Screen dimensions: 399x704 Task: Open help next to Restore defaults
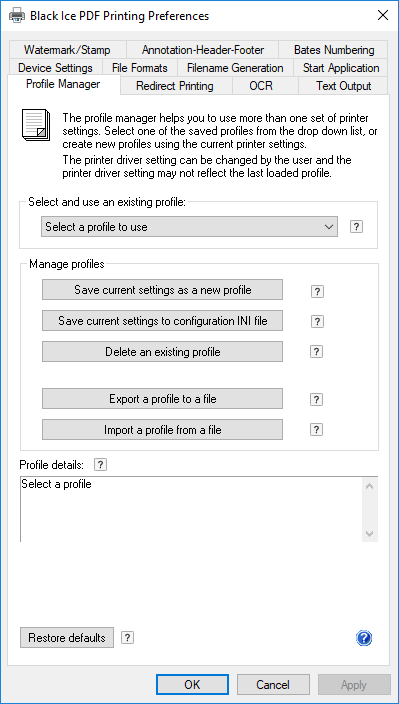point(127,637)
